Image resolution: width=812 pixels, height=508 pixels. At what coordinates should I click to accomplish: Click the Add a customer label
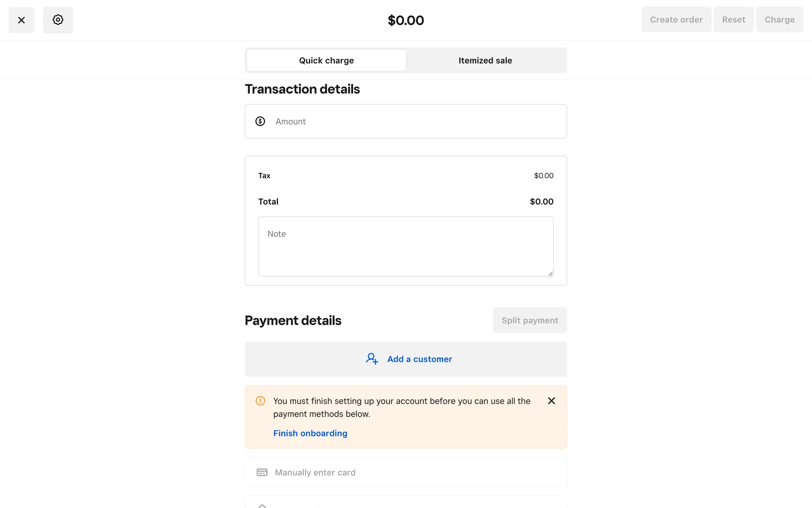click(x=420, y=359)
